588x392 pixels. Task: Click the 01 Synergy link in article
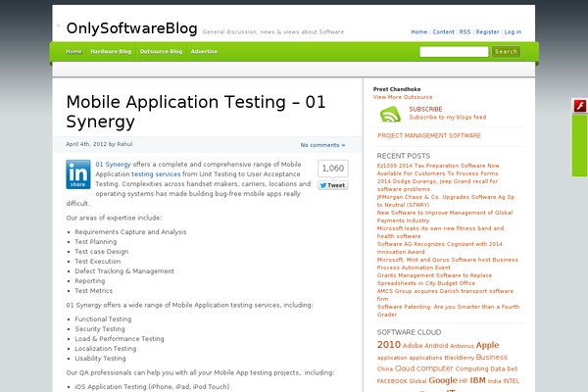(x=113, y=165)
